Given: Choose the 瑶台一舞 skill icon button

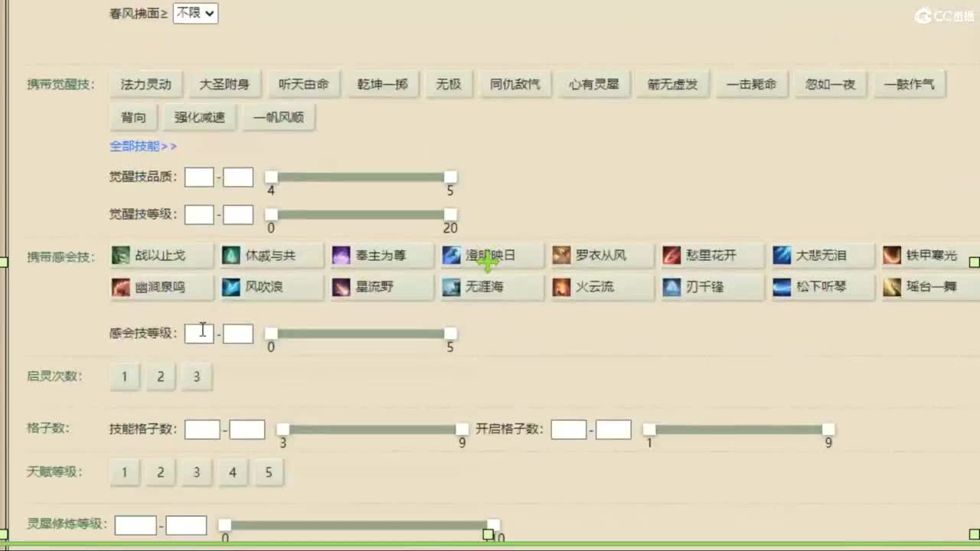Looking at the screenshot, I should 930,288.
